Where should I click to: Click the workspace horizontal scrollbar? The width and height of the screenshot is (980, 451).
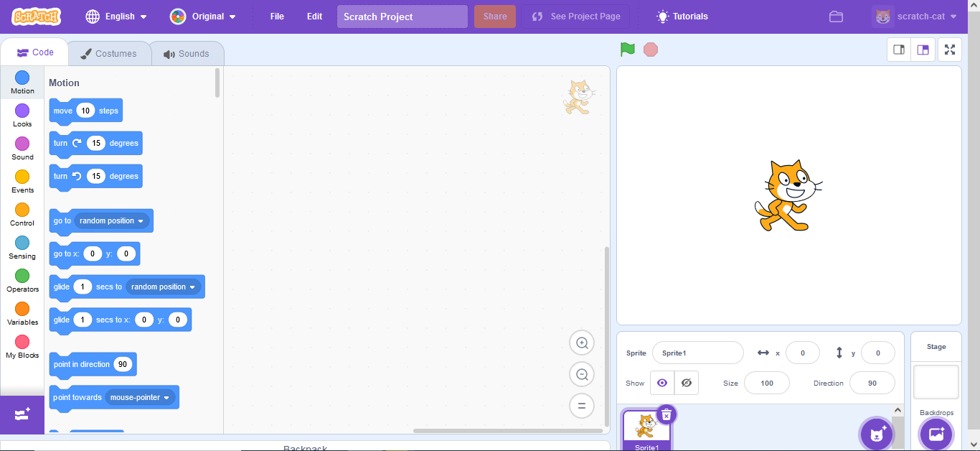pyautogui.click(x=507, y=431)
